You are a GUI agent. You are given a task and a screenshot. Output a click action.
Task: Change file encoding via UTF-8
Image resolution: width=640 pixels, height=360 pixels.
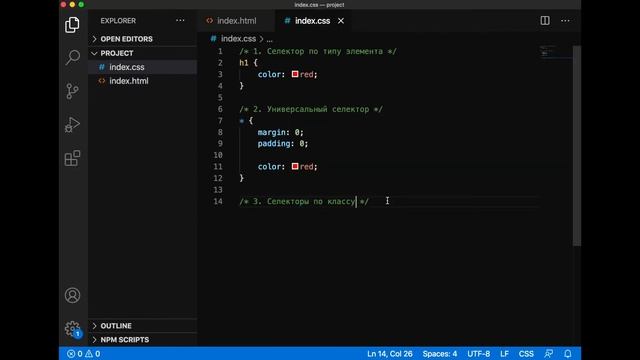click(478, 354)
